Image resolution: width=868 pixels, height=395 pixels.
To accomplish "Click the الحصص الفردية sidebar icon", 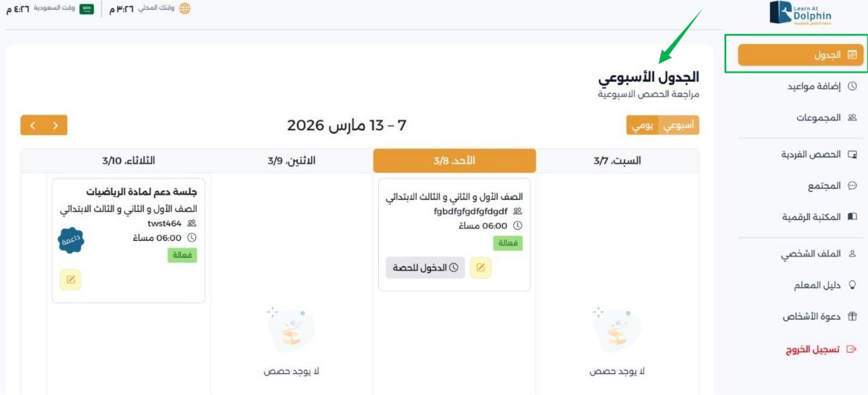I will click(x=852, y=155).
